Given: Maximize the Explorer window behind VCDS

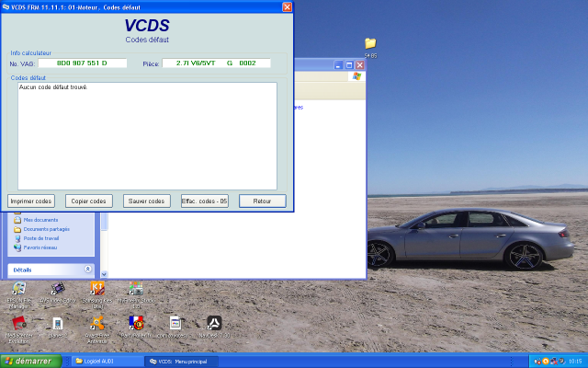Looking at the screenshot, I should pyautogui.click(x=349, y=65).
